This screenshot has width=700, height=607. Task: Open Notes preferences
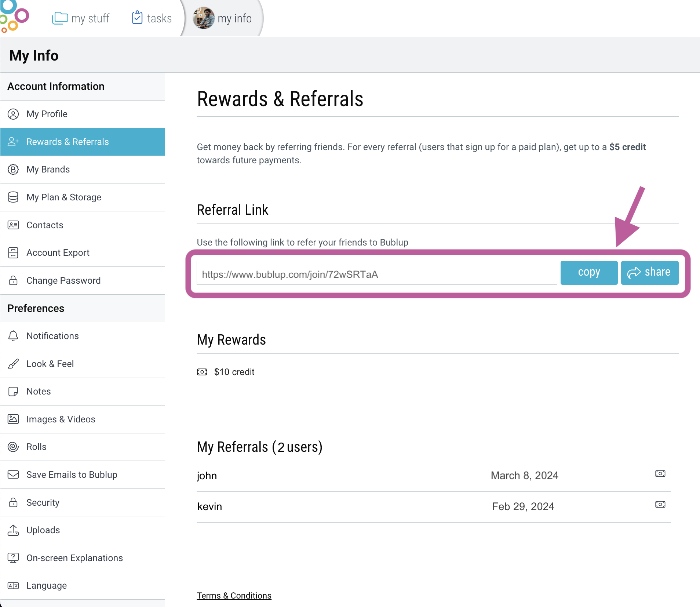pyautogui.click(x=82, y=392)
